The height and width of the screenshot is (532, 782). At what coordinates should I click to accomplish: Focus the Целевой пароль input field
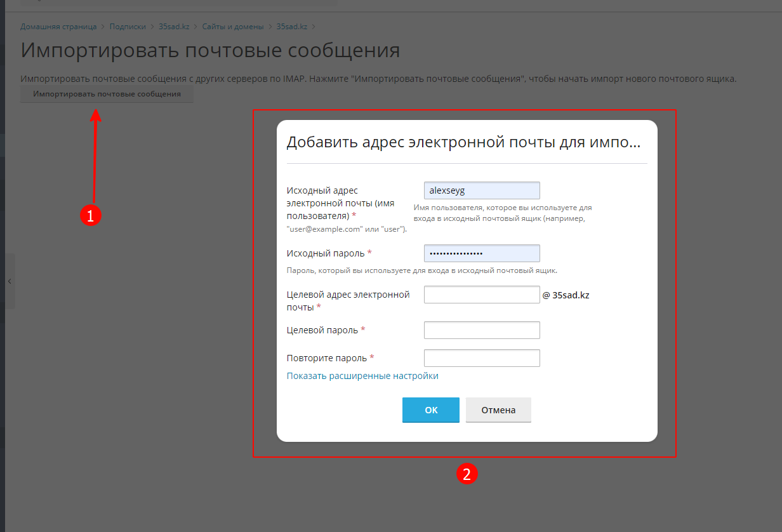point(481,330)
